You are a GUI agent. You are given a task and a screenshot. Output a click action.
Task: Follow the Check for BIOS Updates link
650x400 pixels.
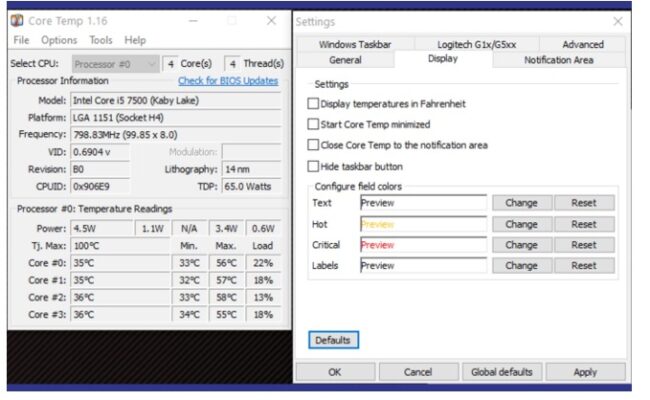(x=227, y=81)
